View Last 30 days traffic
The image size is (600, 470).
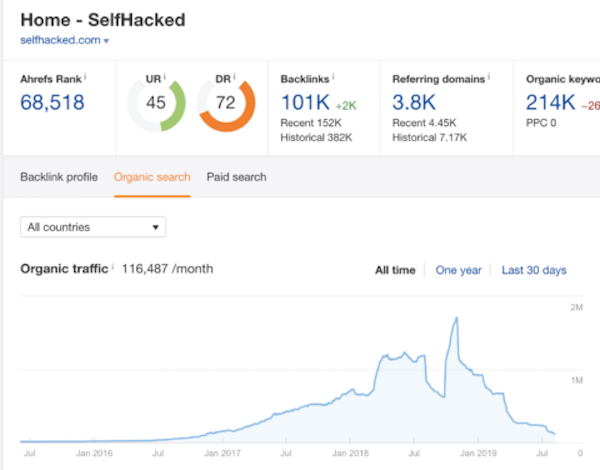tap(534, 270)
